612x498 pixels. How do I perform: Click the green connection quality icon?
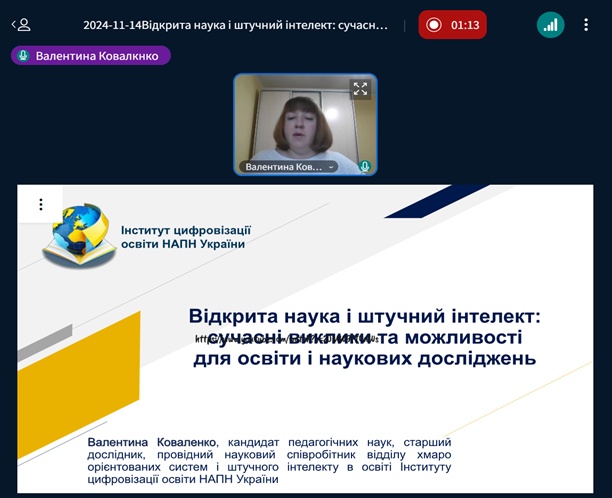pyautogui.click(x=550, y=25)
